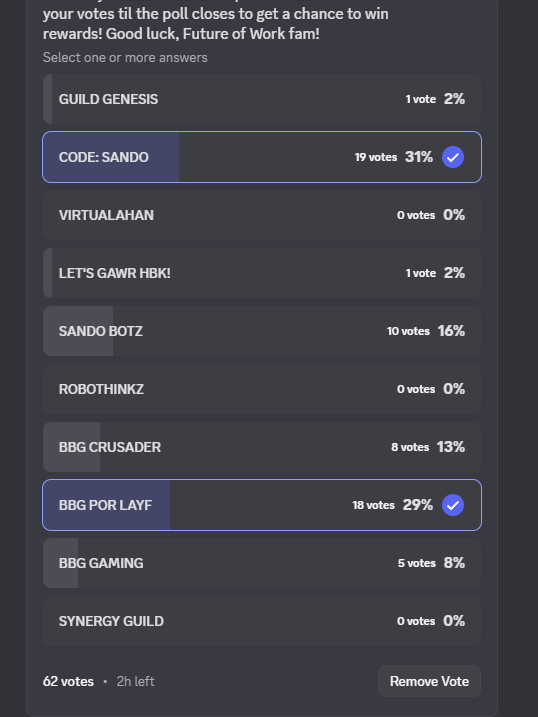The width and height of the screenshot is (538, 717).
Task: Uncheck the BBG POR LAYF checkmark icon
Action: click(x=453, y=505)
